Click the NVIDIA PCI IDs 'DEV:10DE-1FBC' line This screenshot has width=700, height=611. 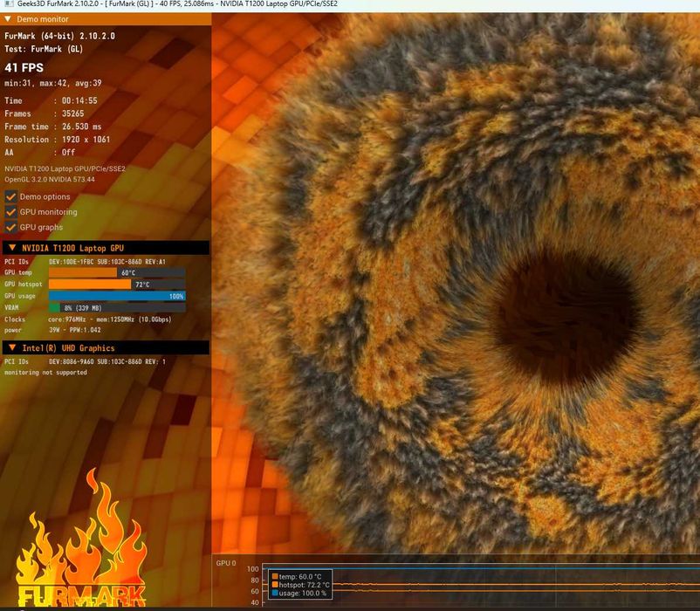point(107,262)
